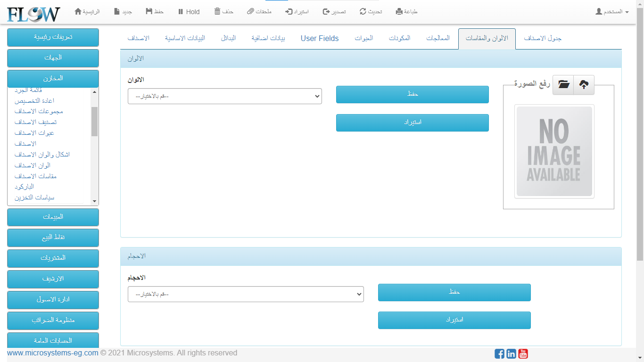This screenshot has width=644, height=362.
Task: Open Facebook page via footer icon
Action: pyautogui.click(x=499, y=354)
